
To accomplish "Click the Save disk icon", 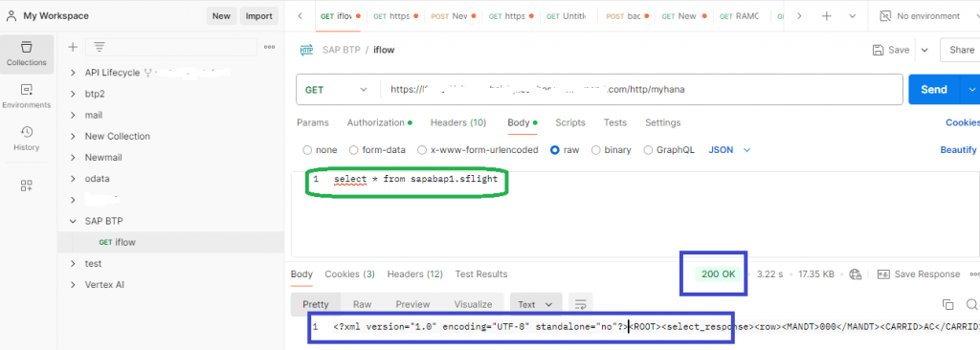I will 878,50.
